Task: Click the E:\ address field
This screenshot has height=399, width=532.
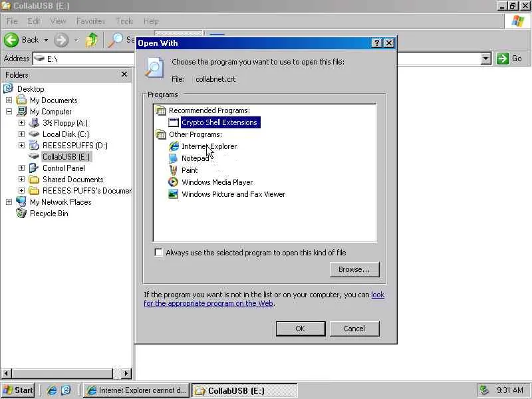Action: pyautogui.click(x=84, y=59)
